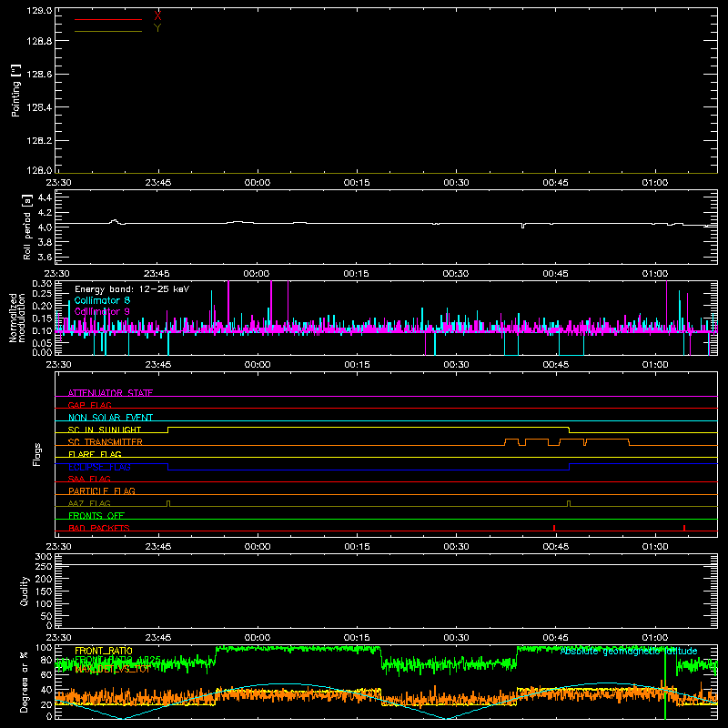
Task: Click the '3.6' tick label on Roll period axis
Action: click(45, 257)
